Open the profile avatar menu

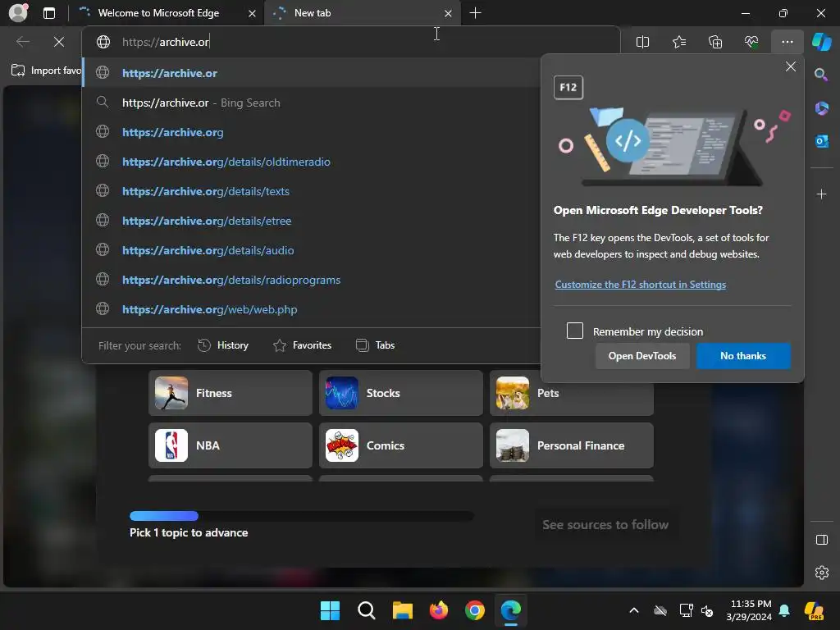pos(18,12)
